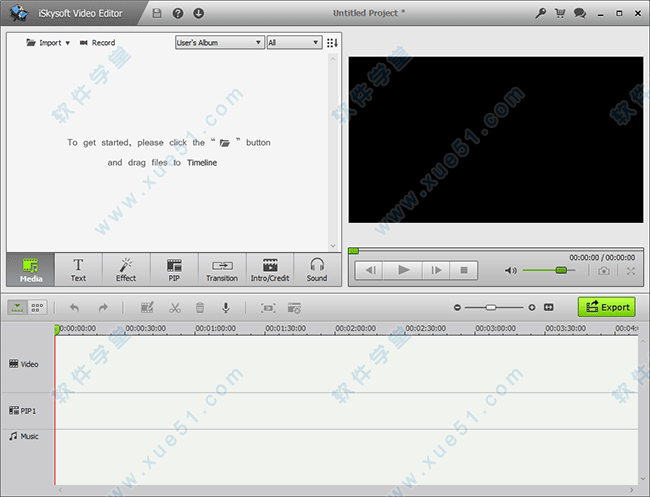Image resolution: width=650 pixels, height=497 pixels.
Task: Click timeline vertical scroll up arrow
Action: pos(643,341)
